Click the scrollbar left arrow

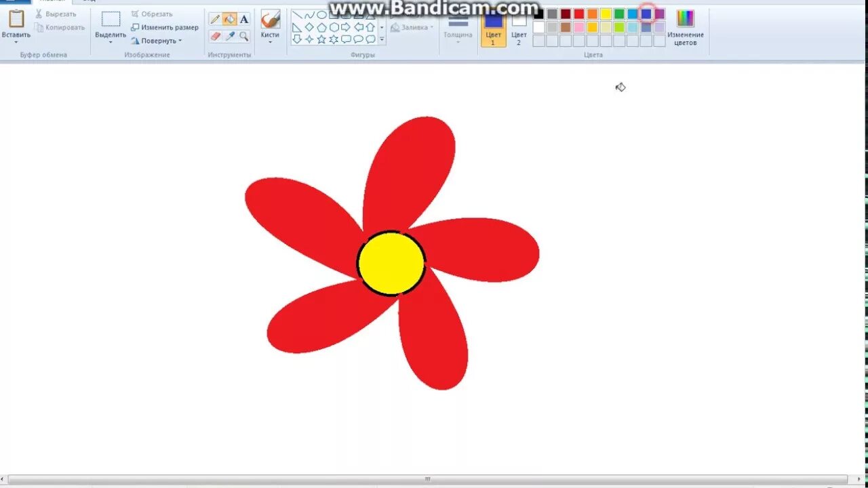click(4, 479)
